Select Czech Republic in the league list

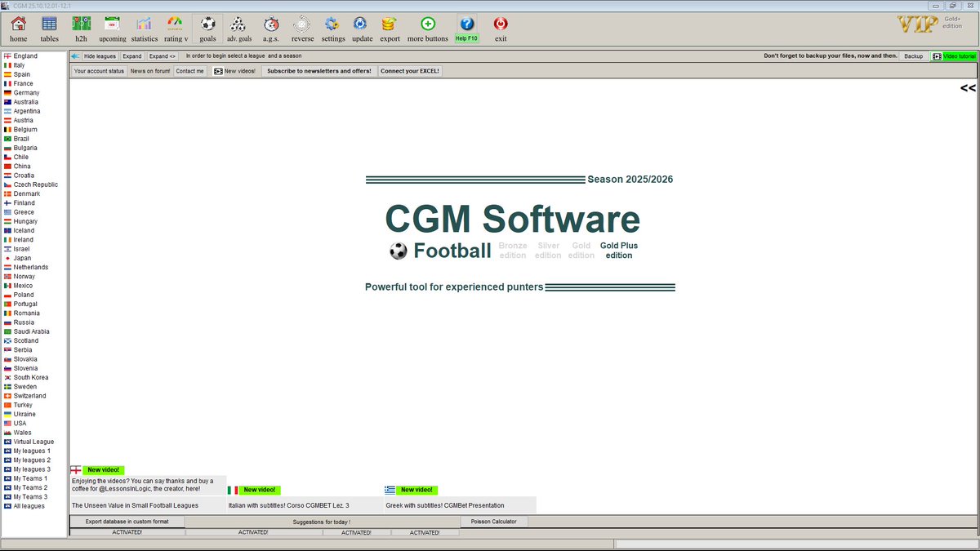(33, 184)
